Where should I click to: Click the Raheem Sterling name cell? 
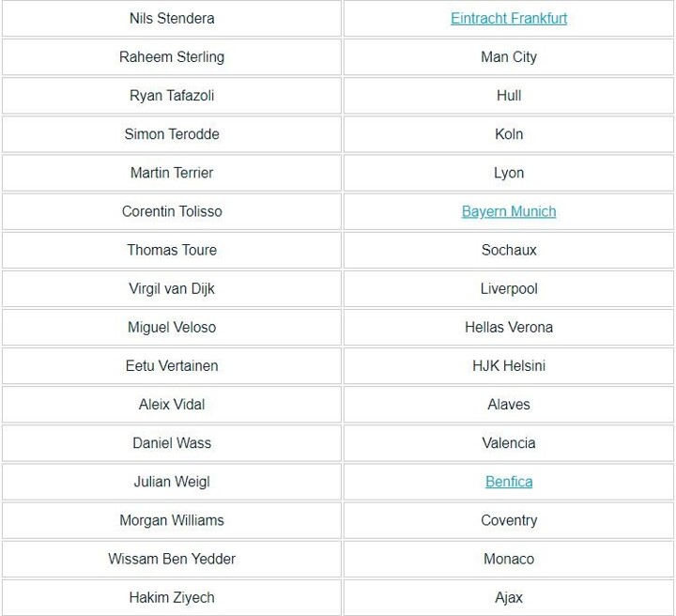point(172,56)
